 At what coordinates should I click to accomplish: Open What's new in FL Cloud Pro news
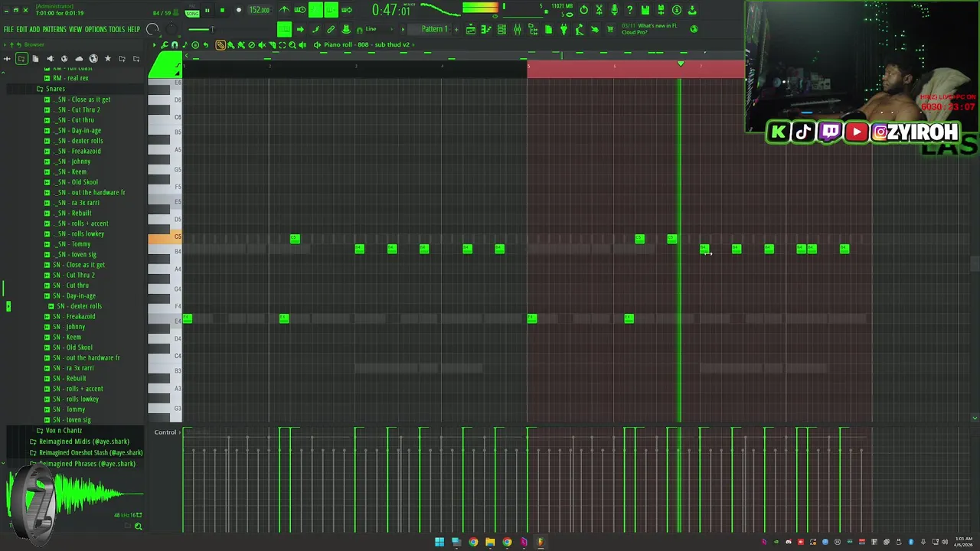pyautogui.click(x=651, y=29)
